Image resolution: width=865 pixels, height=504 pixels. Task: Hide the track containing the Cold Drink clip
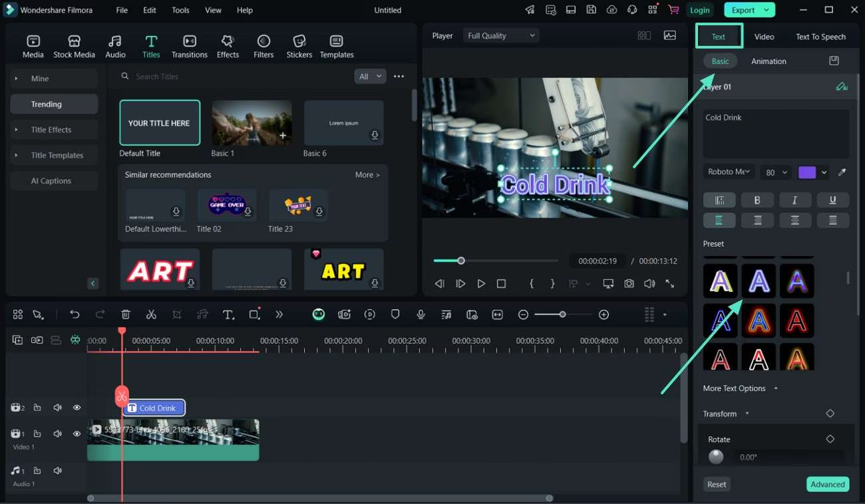(77, 407)
